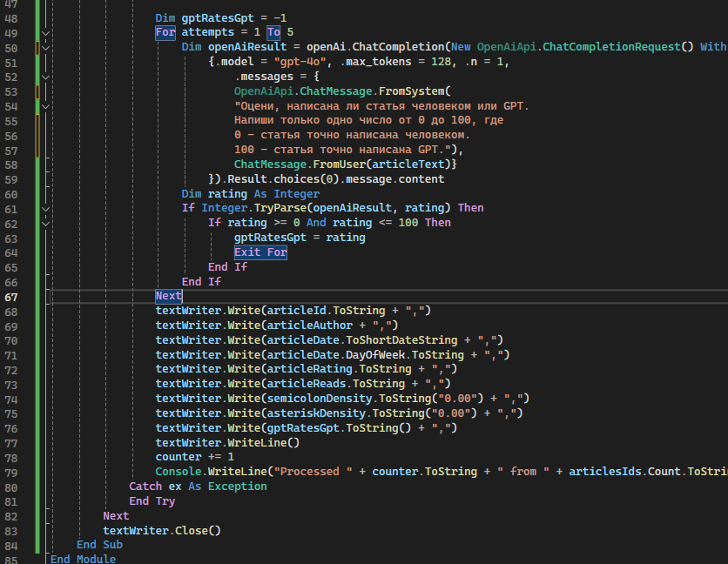This screenshot has height=564, width=728.
Task: Click 'Dim rating As Integer' declaration
Action: 251,194
